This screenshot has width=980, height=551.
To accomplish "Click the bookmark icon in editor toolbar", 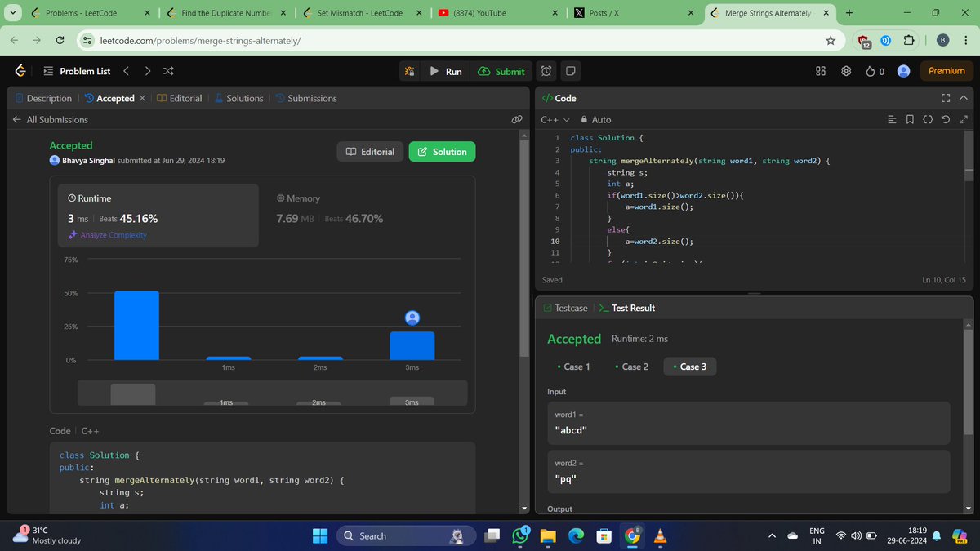I will pyautogui.click(x=910, y=120).
